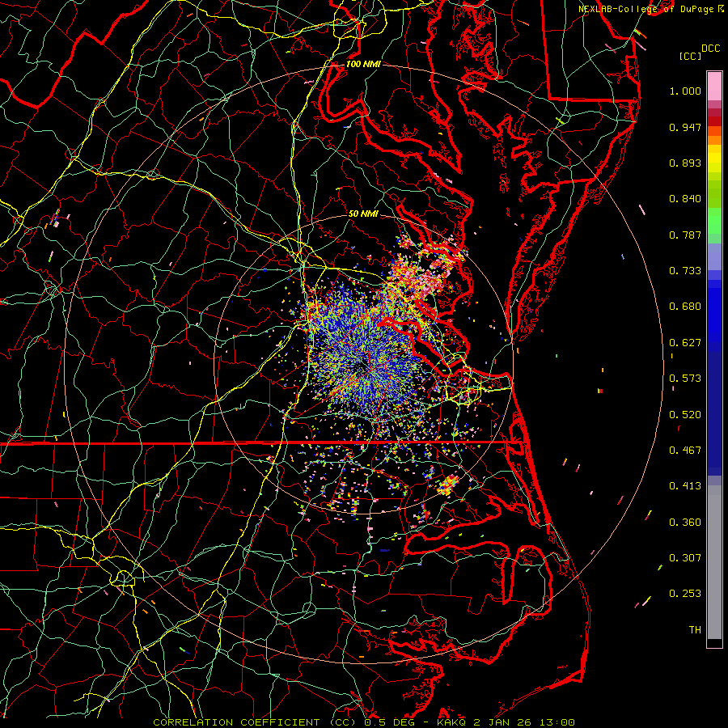Click the NEXLAB-College of DuPage header text

pyautogui.click(x=647, y=9)
